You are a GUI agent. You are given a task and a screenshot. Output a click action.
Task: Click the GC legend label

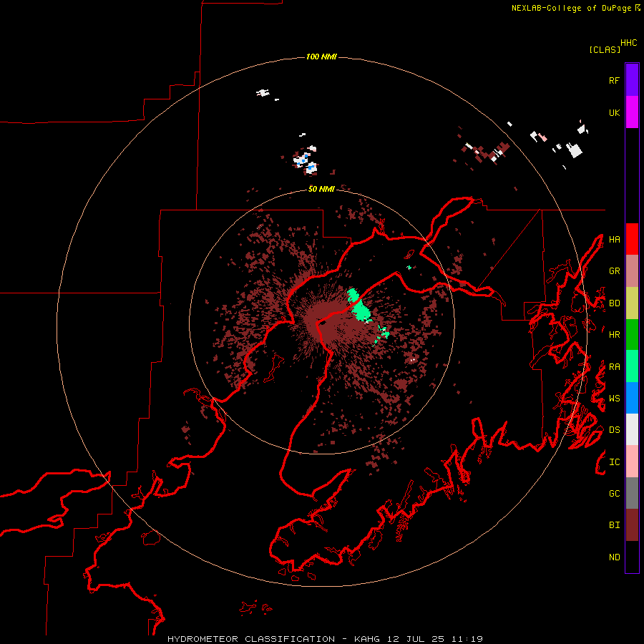[614, 494]
